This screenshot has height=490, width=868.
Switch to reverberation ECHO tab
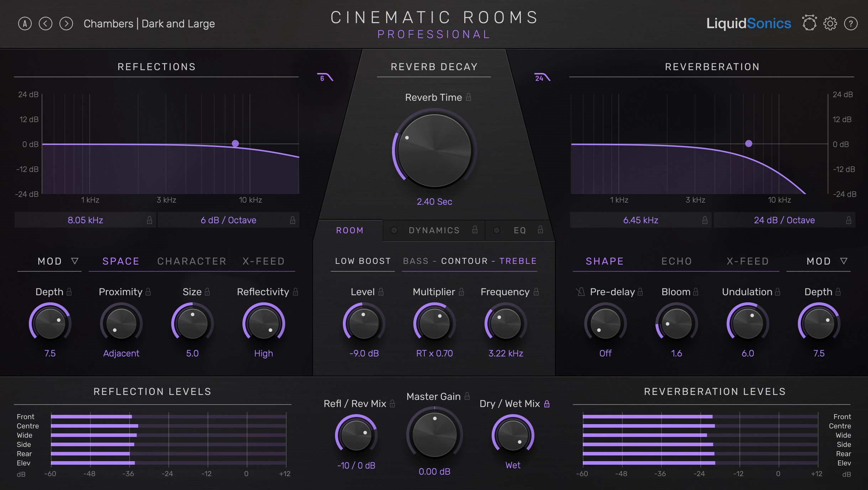(676, 261)
